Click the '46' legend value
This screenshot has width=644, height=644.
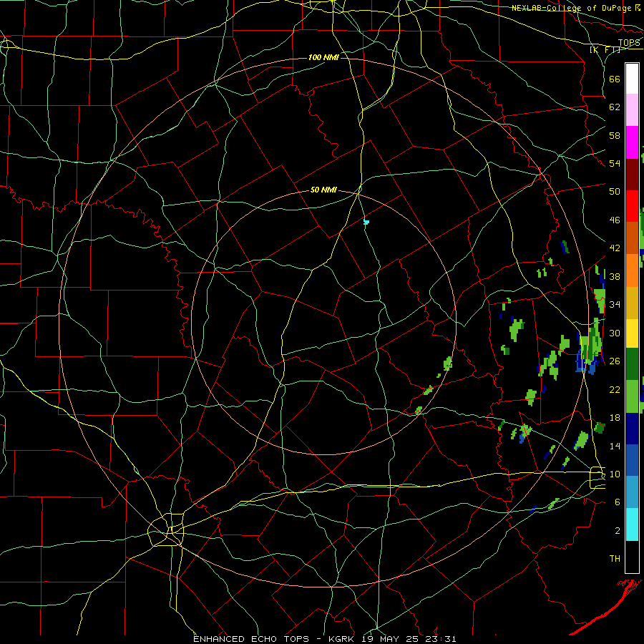tap(615, 220)
